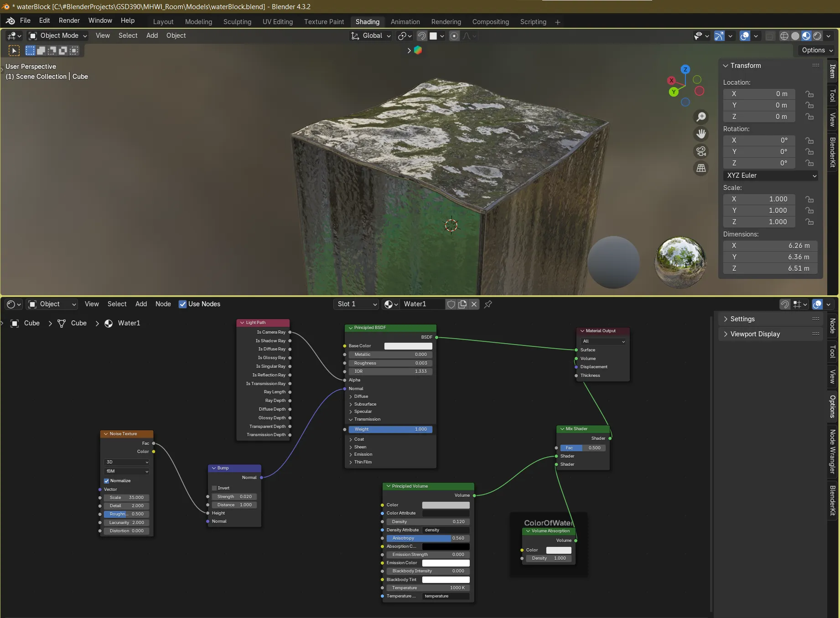Open Node Wrangler sidebar tab
Image resolution: width=840 pixels, height=618 pixels.
coord(833,452)
